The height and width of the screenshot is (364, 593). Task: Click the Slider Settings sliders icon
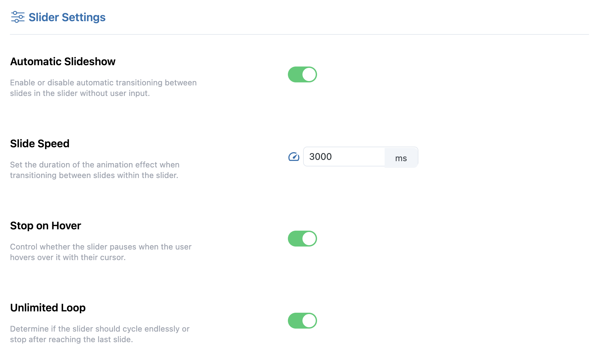click(18, 17)
